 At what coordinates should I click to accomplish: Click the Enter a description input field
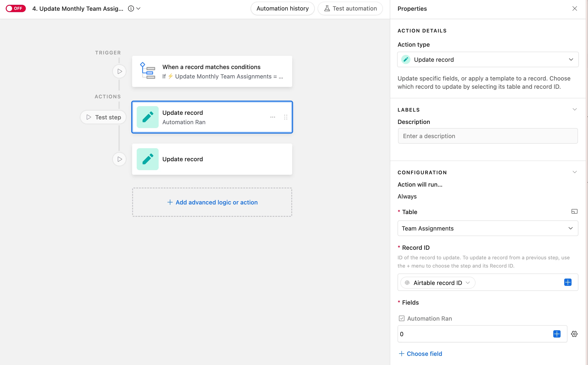tap(487, 136)
